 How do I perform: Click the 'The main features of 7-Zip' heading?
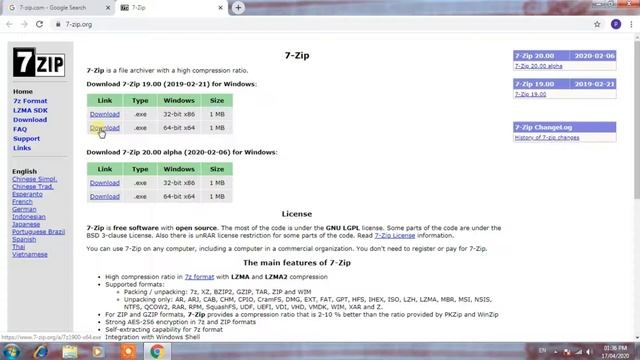point(297,263)
